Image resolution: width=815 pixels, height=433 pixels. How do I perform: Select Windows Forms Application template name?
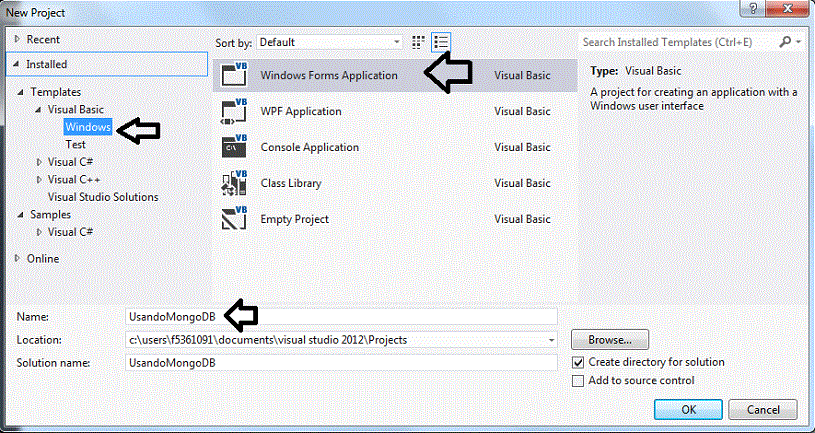coord(329,75)
